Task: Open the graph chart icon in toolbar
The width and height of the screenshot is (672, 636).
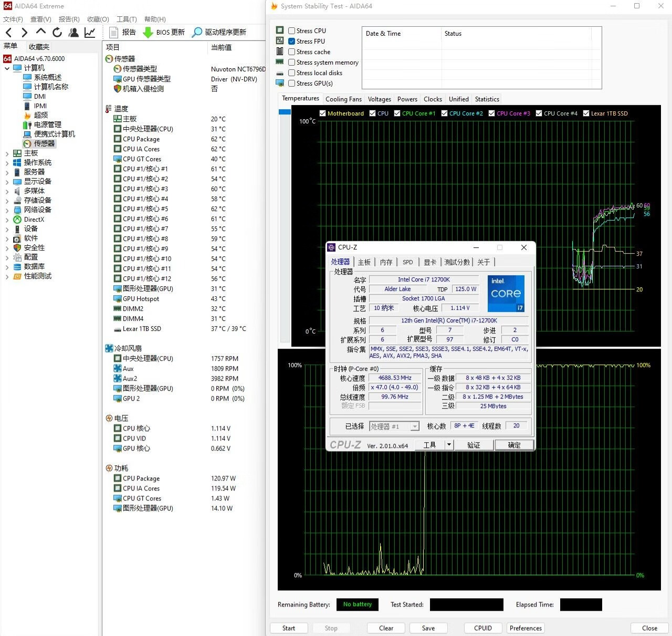Action: click(x=90, y=33)
